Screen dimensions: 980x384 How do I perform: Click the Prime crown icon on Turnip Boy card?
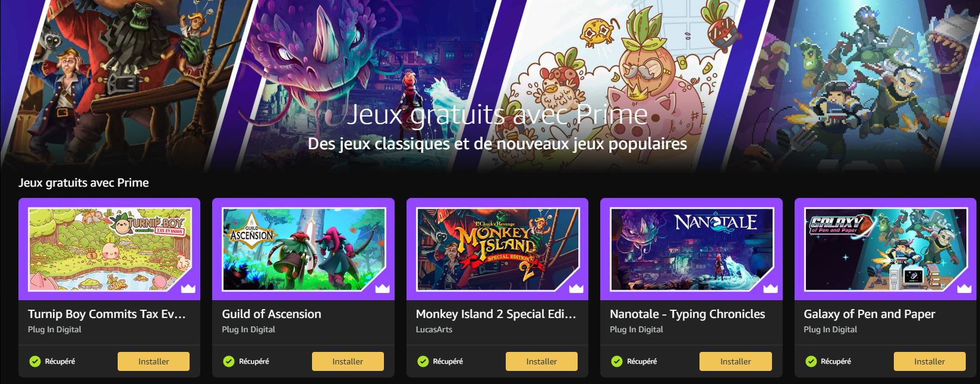click(x=188, y=289)
